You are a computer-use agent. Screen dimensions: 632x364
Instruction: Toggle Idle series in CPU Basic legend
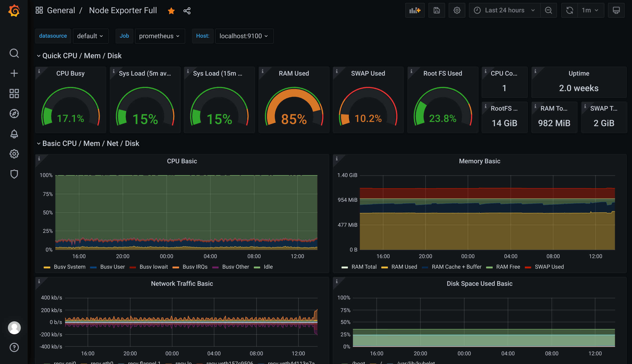268,267
